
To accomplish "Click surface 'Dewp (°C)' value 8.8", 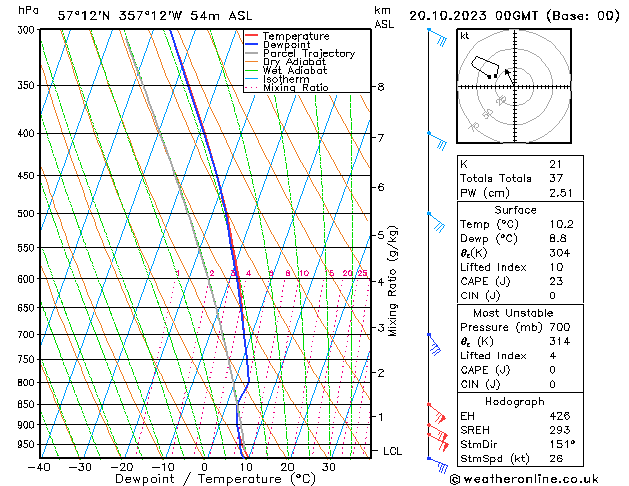I will pyautogui.click(x=558, y=239).
